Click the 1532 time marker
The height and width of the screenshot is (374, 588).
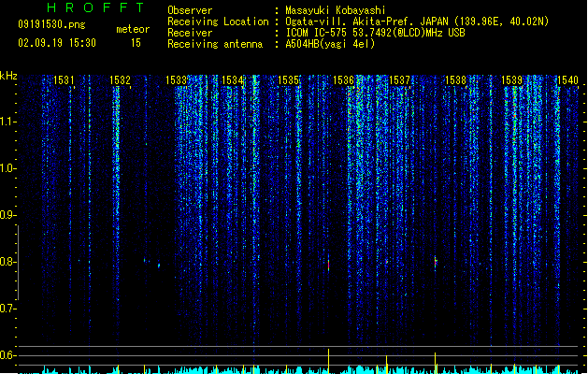point(120,80)
